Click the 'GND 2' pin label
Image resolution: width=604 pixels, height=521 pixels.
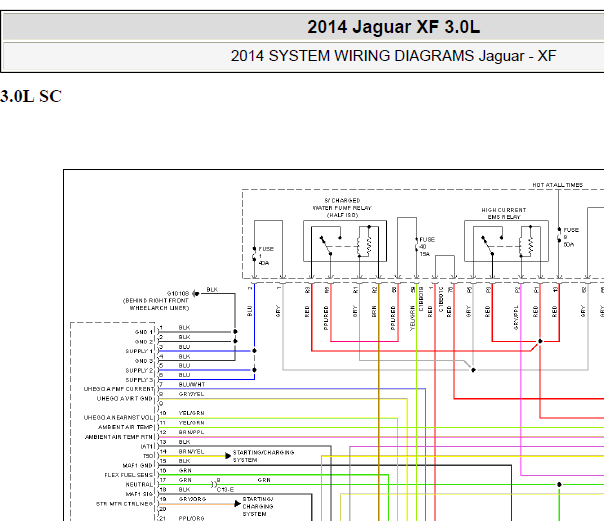(x=144, y=342)
